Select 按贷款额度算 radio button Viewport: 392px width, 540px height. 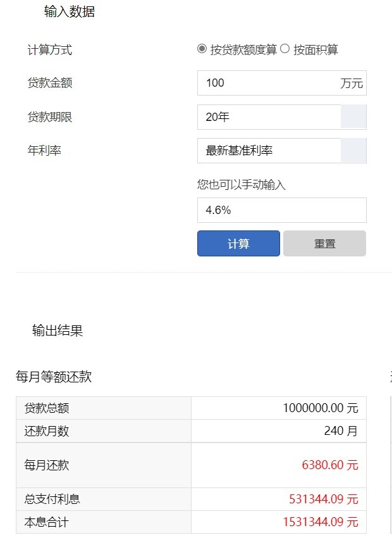click(x=202, y=49)
